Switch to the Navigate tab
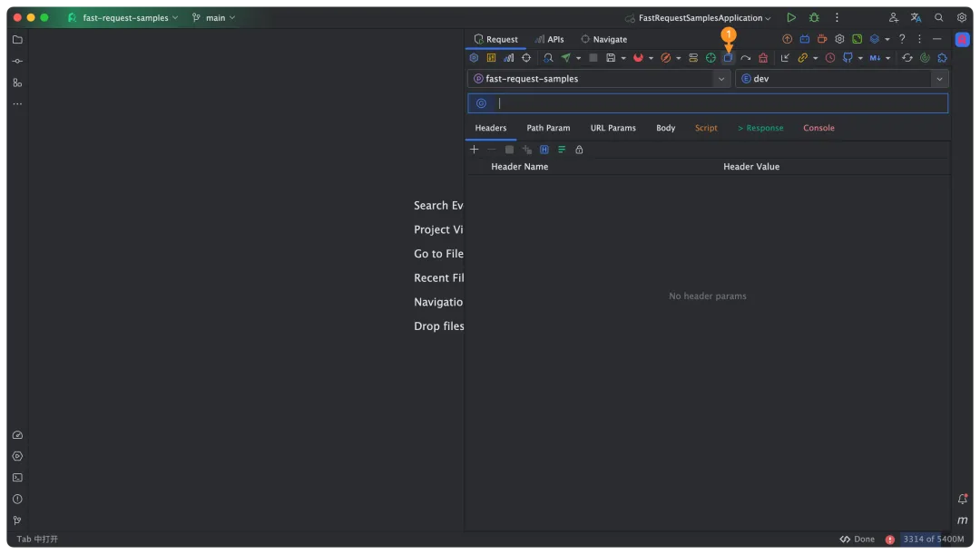 pos(603,39)
